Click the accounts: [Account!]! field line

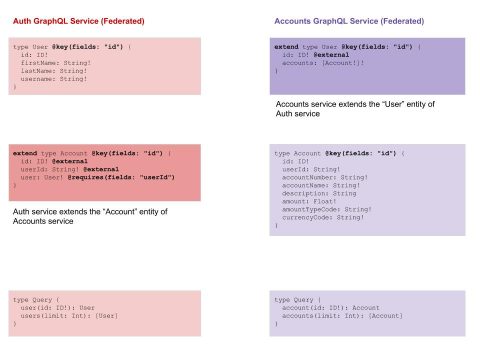coord(323,63)
